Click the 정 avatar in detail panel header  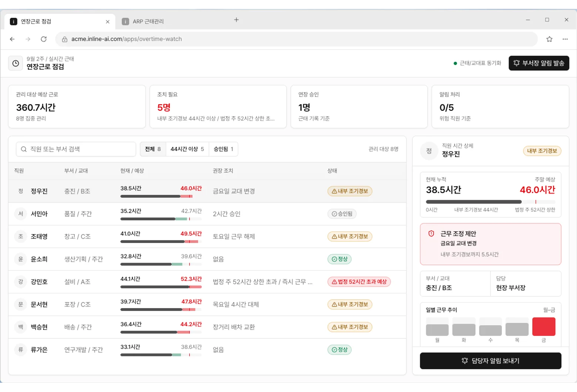[x=429, y=151]
